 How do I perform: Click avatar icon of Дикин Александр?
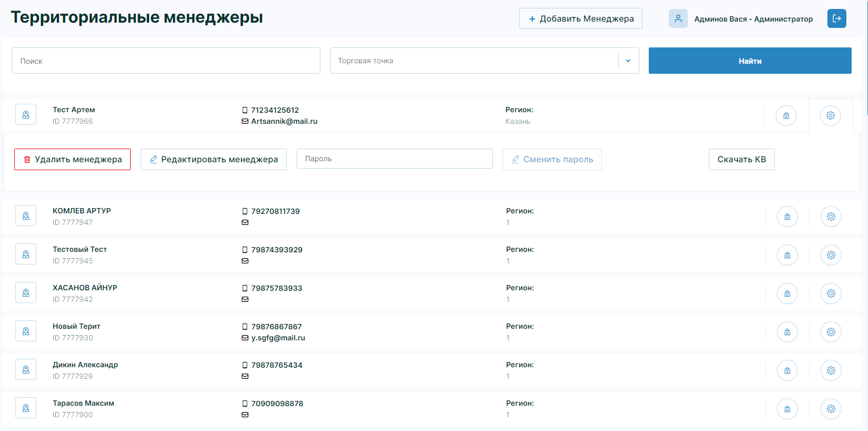pos(26,370)
